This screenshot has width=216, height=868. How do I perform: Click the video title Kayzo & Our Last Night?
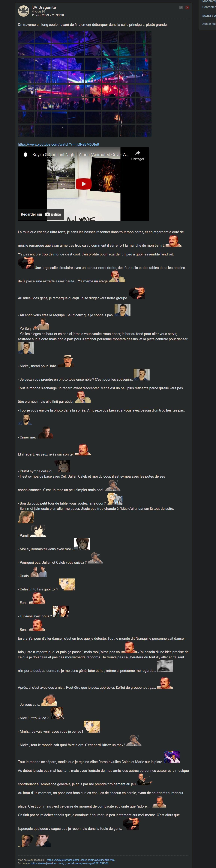coord(80,155)
